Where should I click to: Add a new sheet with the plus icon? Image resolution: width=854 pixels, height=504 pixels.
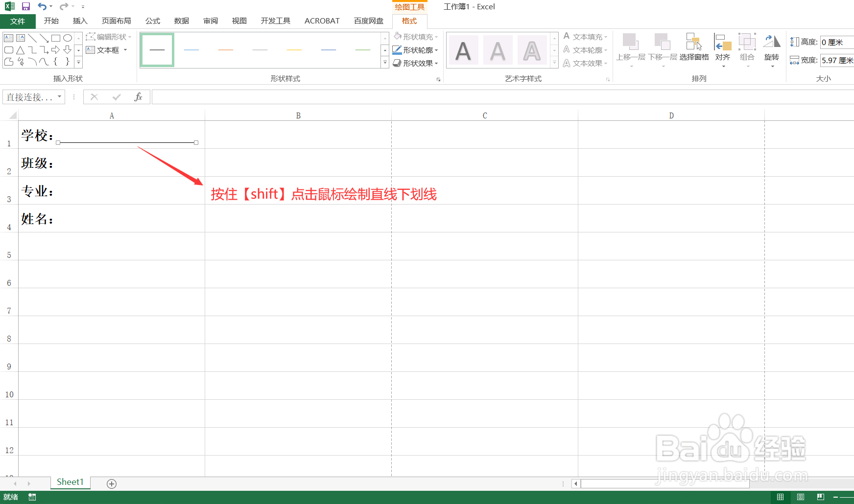click(x=112, y=483)
